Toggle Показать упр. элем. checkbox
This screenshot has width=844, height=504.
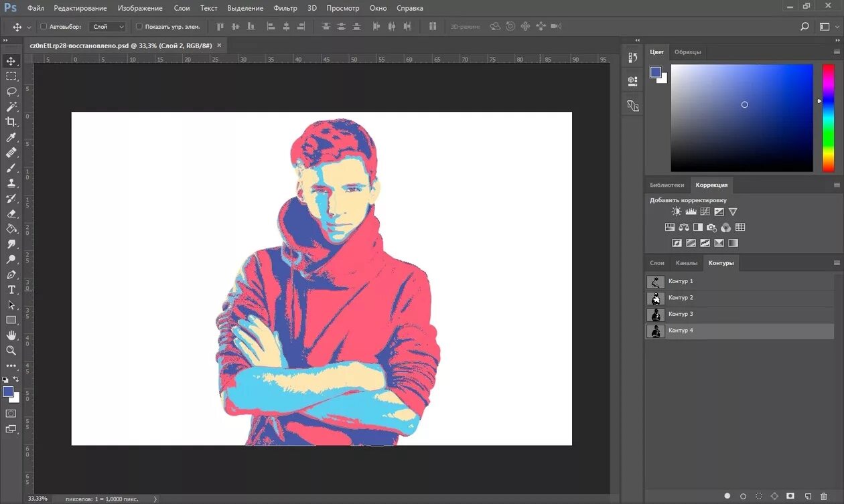pos(139,27)
